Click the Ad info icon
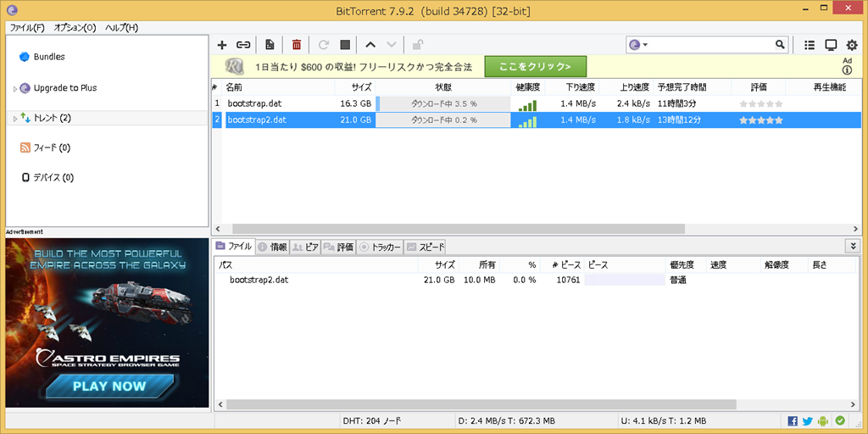Viewport: 868px width, 434px height. [x=847, y=70]
